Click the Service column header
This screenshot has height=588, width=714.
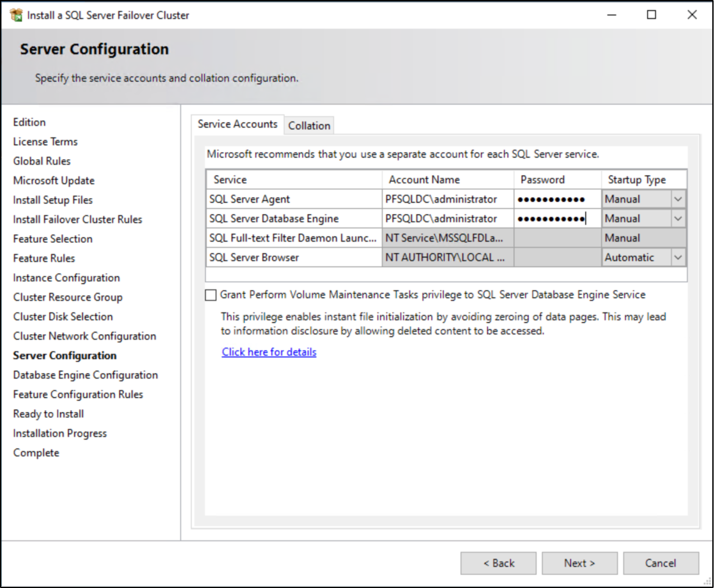294,180
